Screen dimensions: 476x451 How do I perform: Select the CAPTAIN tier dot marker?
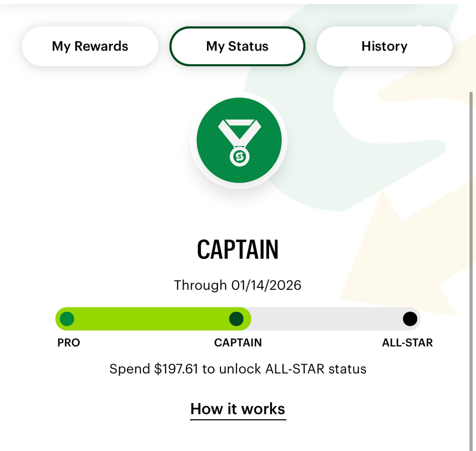236,319
